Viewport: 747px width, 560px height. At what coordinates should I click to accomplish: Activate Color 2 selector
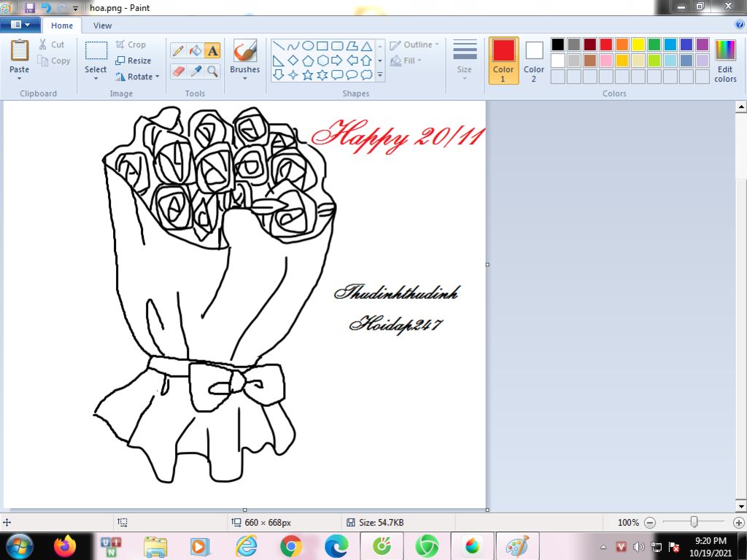534,61
